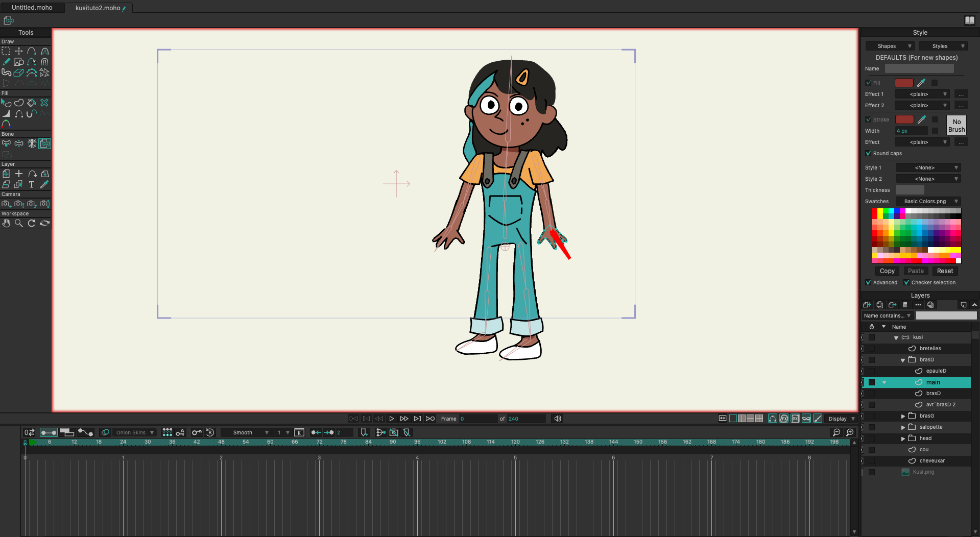Image resolution: width=980 pixels, height=537 pixels.
Task: Open the Smooth interpolation dropdown
Action: [246, 432]
